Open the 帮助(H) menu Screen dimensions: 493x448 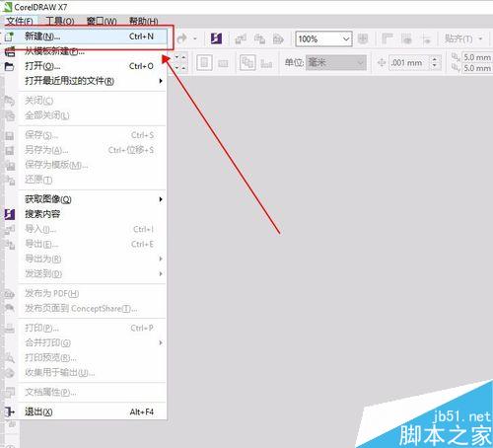[x=143, y=22]
